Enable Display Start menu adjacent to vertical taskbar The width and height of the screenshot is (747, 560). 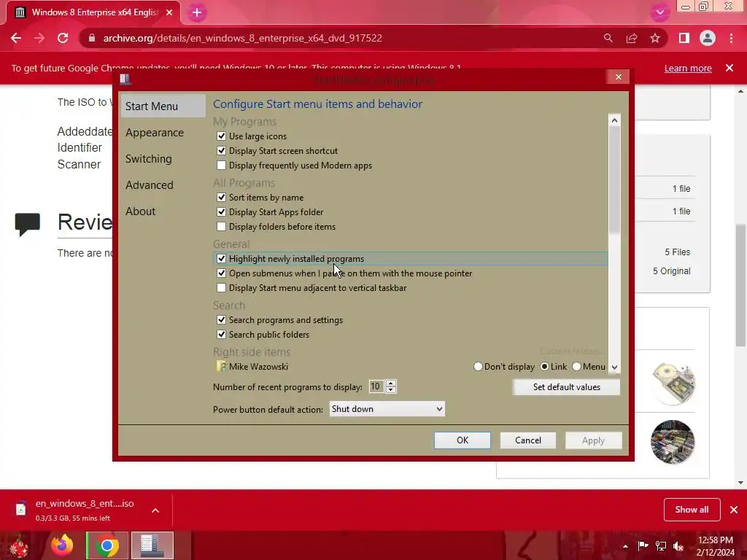pyautogui.click(x=221, y=287)
